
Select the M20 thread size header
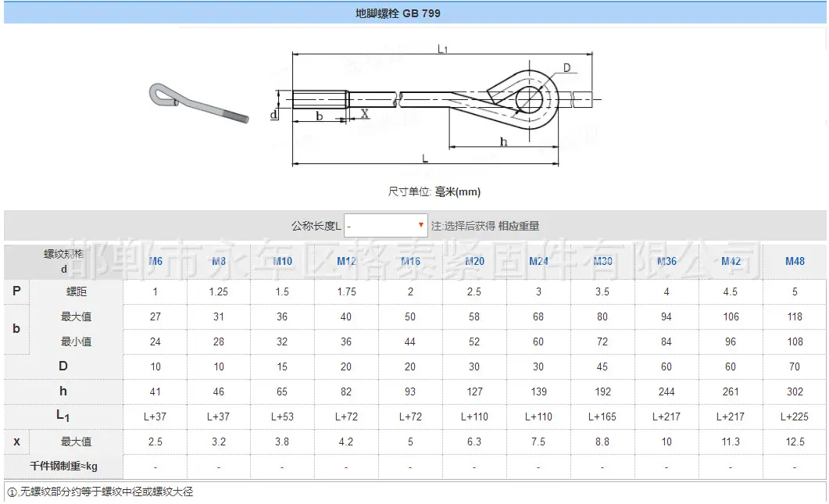(474, 261)
